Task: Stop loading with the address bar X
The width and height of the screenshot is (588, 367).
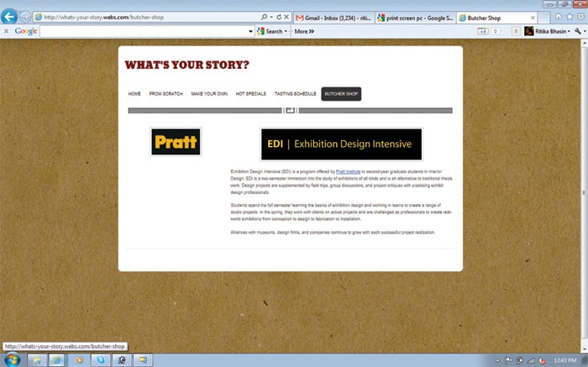Action: click(286, 17)
